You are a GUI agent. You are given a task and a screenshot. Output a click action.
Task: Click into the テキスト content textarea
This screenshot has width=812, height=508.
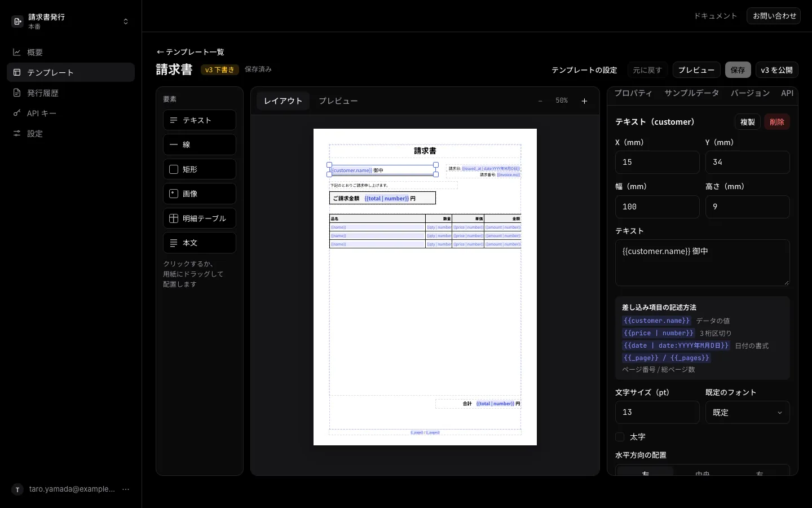703,262
